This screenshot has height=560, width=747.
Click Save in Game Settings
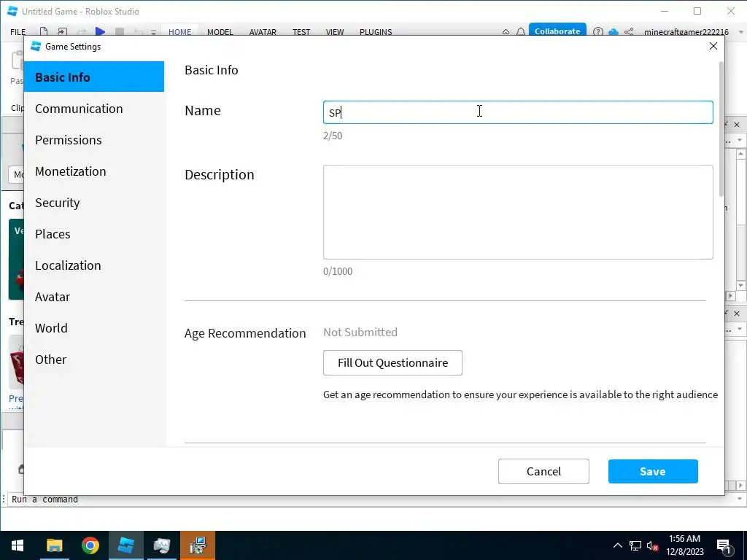[x=653, y=472]
